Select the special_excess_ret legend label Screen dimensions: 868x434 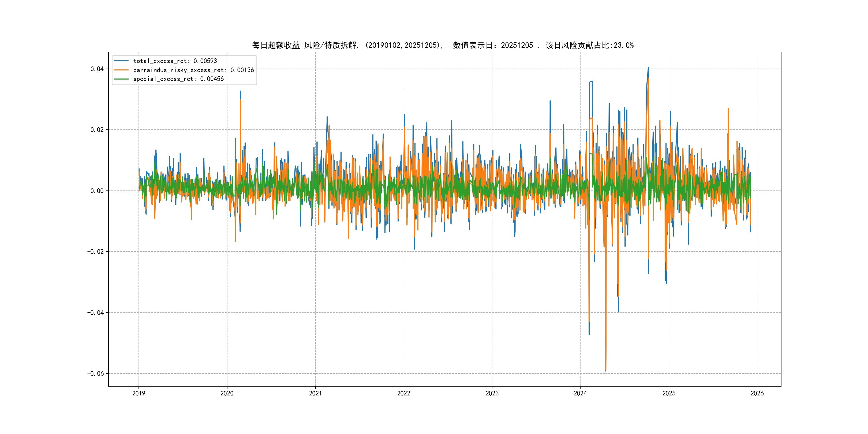click(x=178, y=79)
